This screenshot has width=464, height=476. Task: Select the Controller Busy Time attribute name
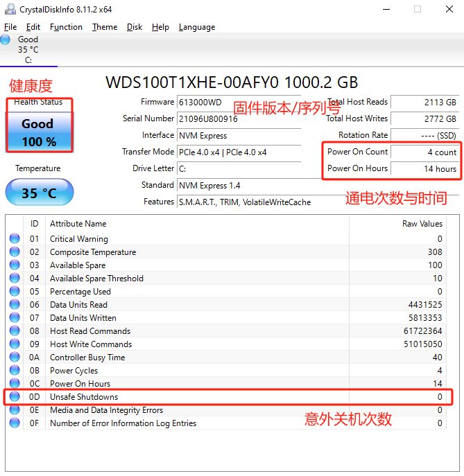pyautogui.click(x=87, y=358)
